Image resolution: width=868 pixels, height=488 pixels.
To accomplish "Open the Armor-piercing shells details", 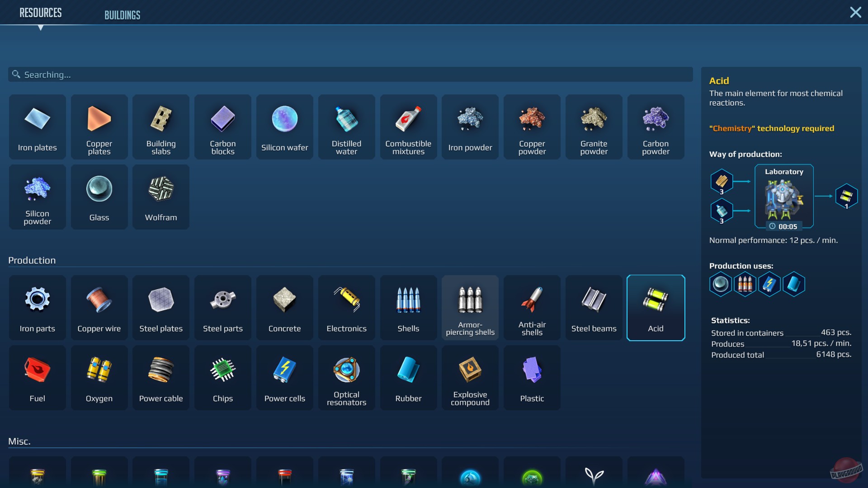I will coord(470,308).
